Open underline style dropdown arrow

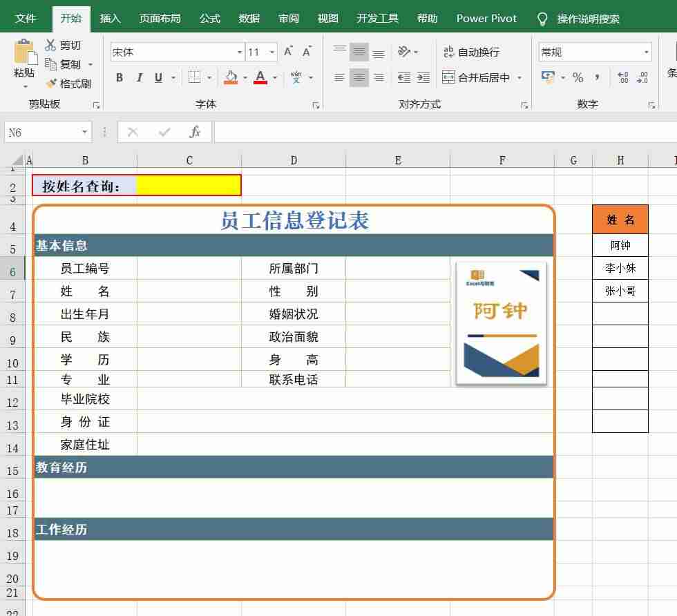173,78
